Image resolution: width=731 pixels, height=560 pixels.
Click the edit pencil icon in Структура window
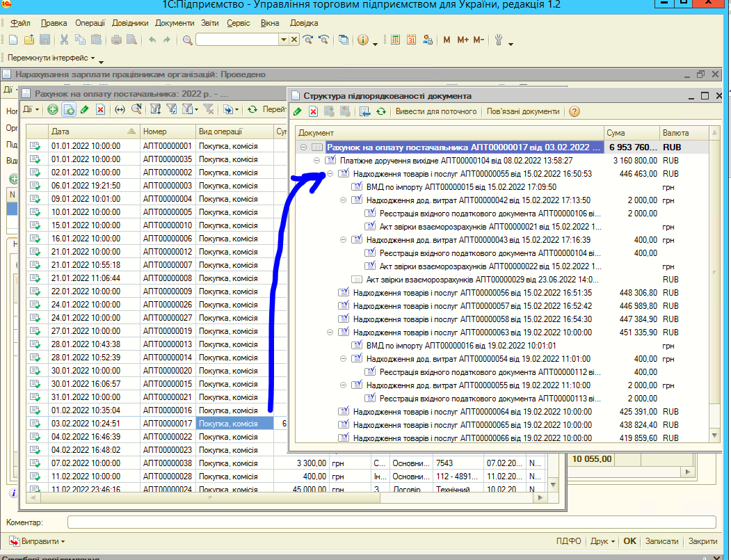pyautogui.click(x=298, y=111)
